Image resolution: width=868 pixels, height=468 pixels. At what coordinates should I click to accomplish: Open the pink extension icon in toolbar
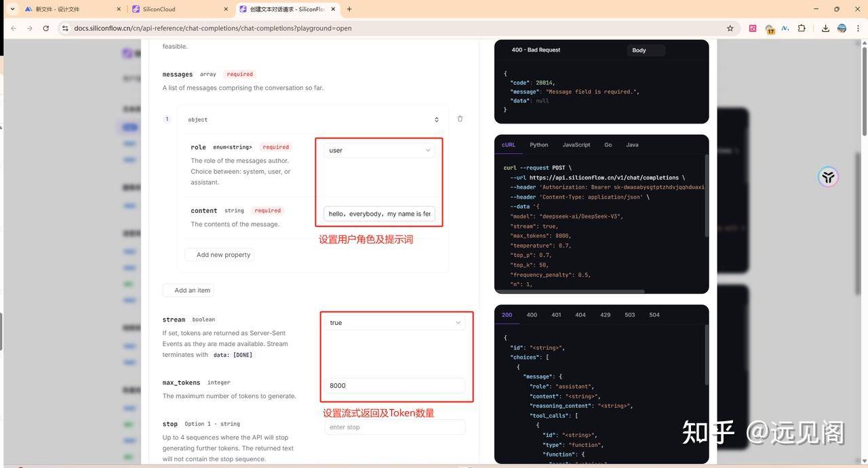pyautogui.click(x=753, y=28)
